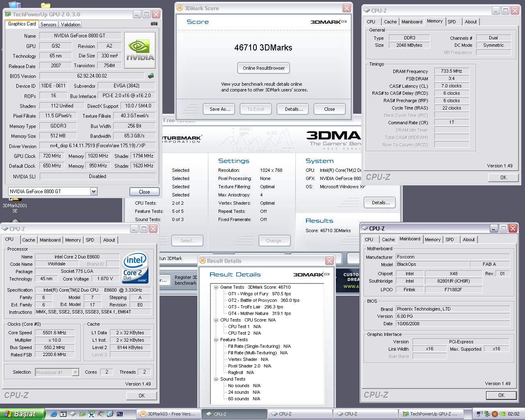Click the Intel Core 2 Duo logo
Screen dimensions: 525x420
(135, 268)
